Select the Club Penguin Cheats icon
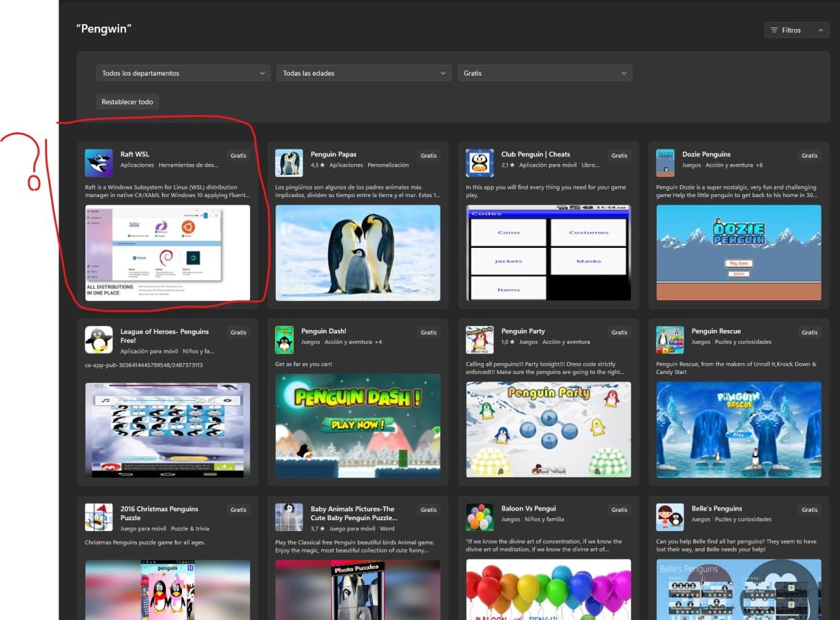Screen dimensions: 840x620 [480, 163]
